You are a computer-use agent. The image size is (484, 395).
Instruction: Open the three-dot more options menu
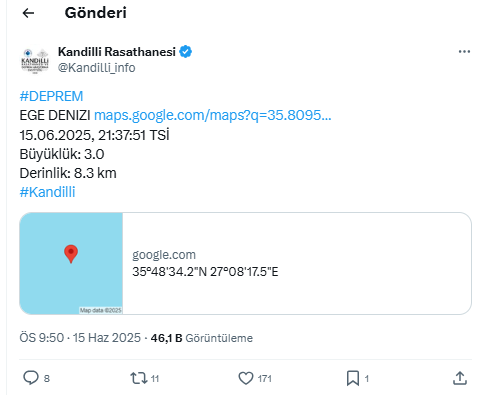pos(464,52)
